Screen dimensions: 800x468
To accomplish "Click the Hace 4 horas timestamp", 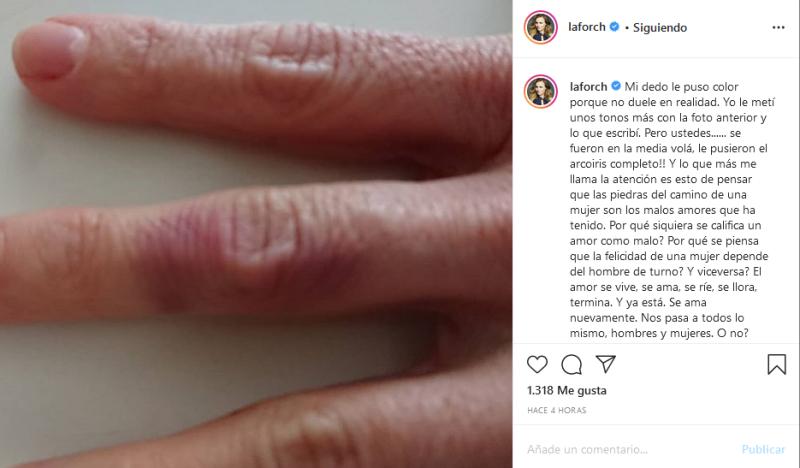I will tap(557, 410).
